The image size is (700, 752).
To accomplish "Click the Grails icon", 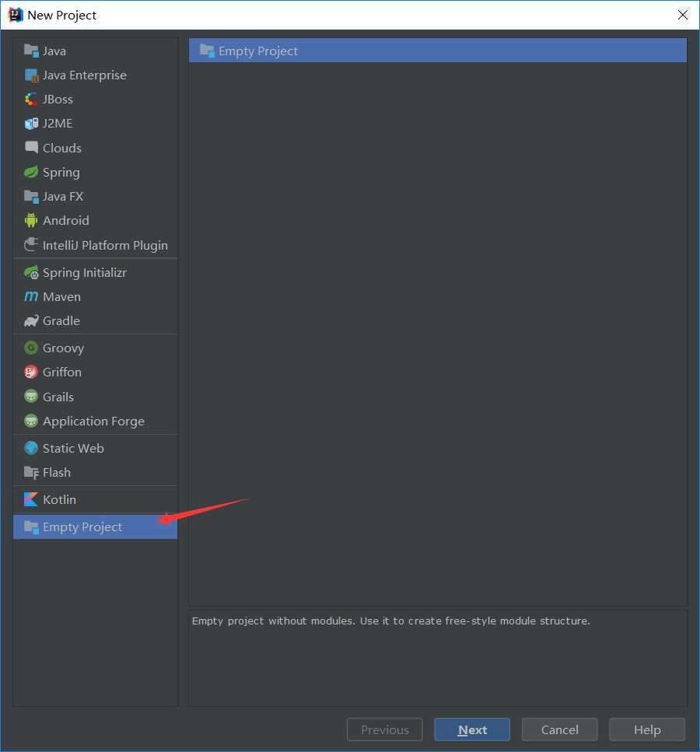I will 31,397.
